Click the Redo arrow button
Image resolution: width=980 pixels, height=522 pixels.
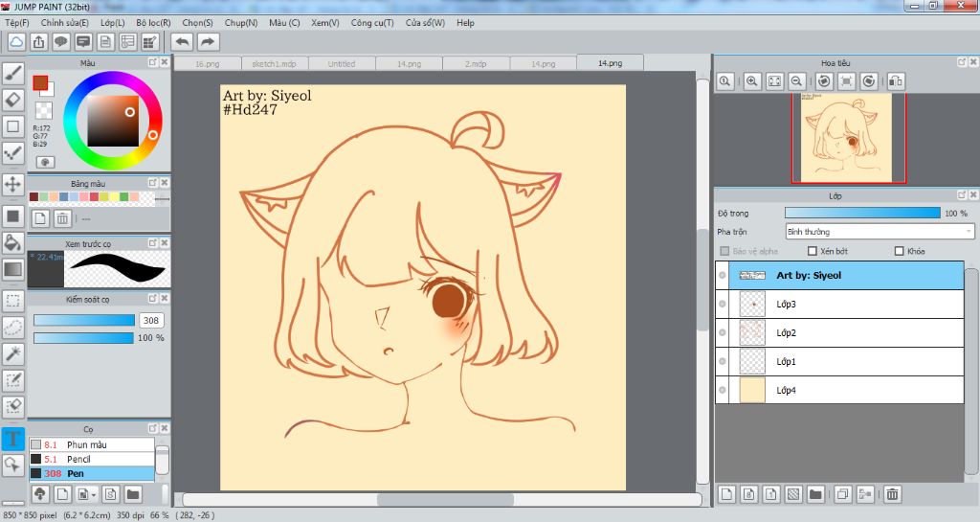(x=208, y=42)
